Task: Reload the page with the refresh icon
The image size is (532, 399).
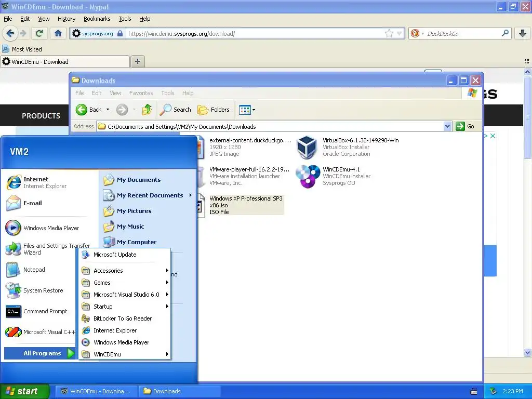Action: [x=39, y=33]
